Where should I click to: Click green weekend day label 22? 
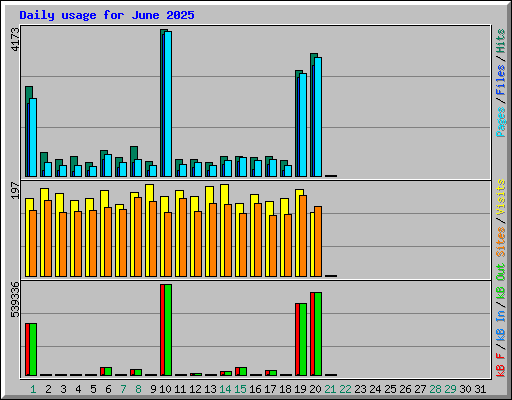coord(345,389)
